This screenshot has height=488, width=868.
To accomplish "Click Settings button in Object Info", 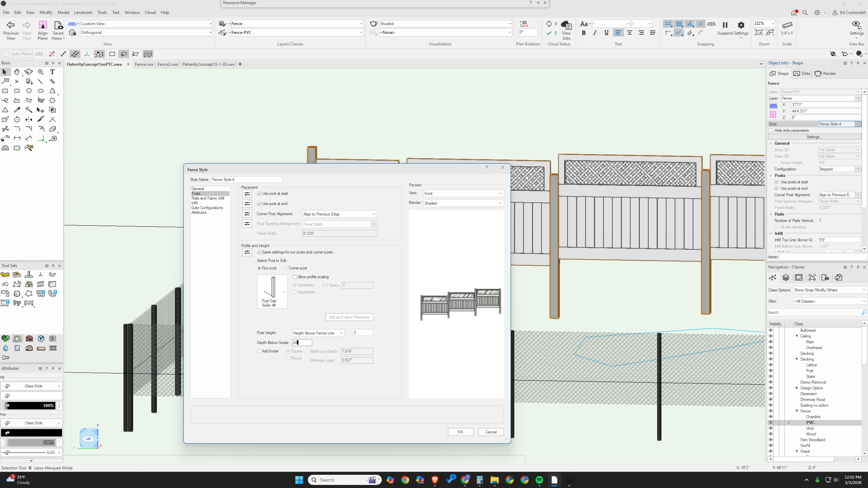I will click(814, 137).
